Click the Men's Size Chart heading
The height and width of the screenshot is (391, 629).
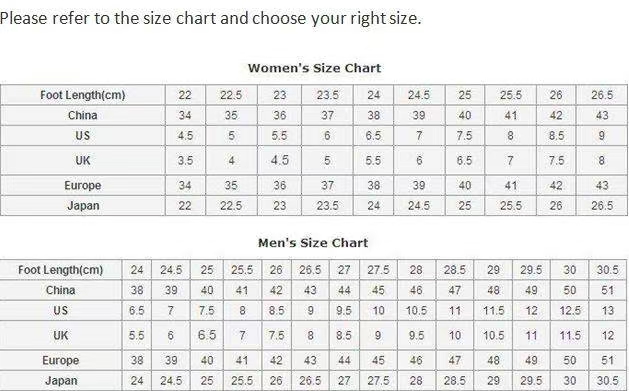313,243
